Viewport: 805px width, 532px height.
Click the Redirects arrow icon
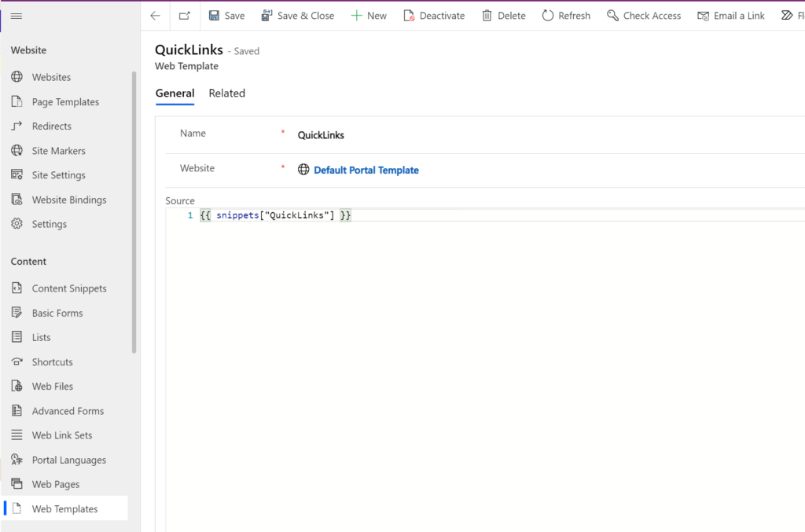[x=17, y=126]
